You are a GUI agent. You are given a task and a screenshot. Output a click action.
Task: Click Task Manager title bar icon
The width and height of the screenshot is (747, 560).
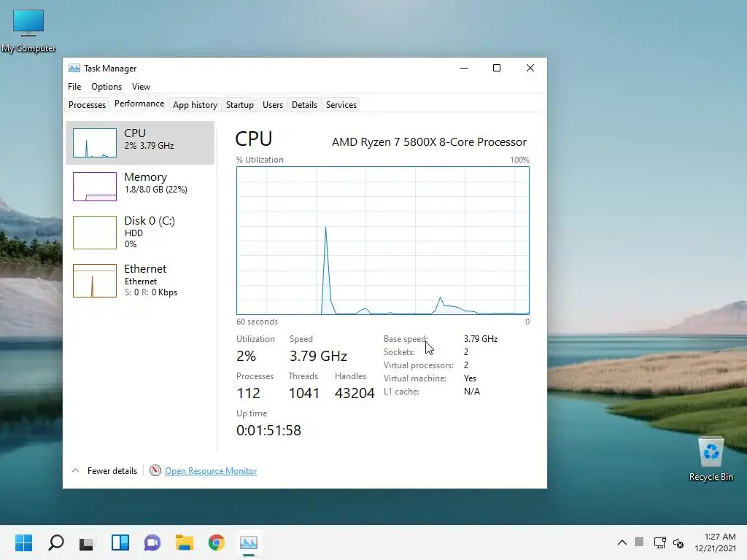(74, 68)
